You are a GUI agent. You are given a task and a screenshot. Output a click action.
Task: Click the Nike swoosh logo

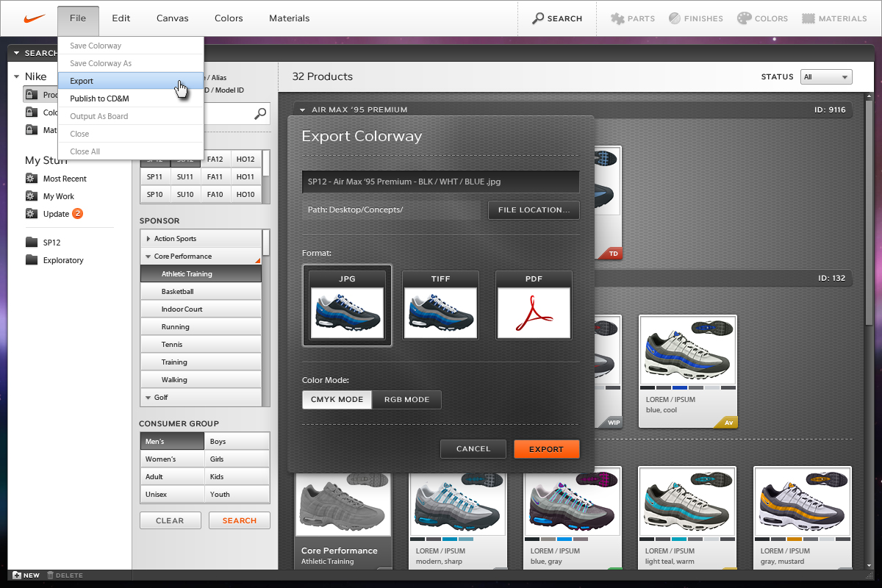click(35, 18)
